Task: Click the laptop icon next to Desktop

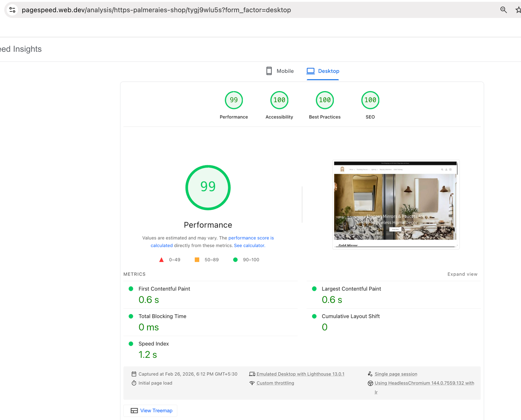Action: click(x=311, y=71)
